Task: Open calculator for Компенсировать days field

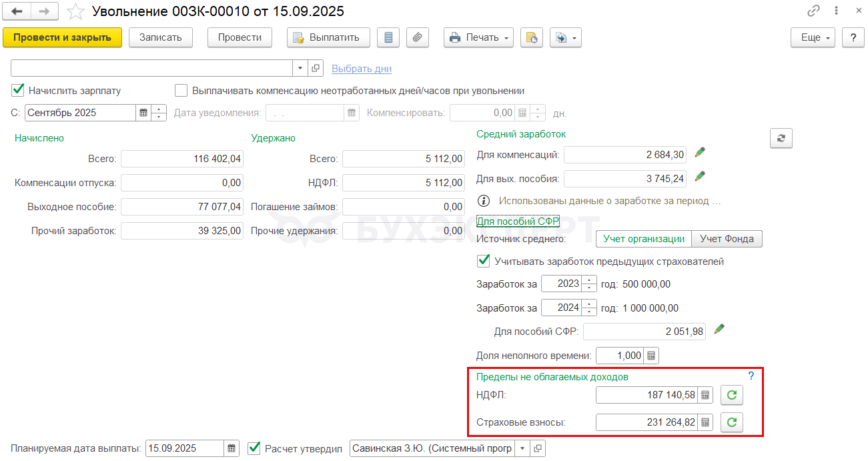Action: (522, 113)
